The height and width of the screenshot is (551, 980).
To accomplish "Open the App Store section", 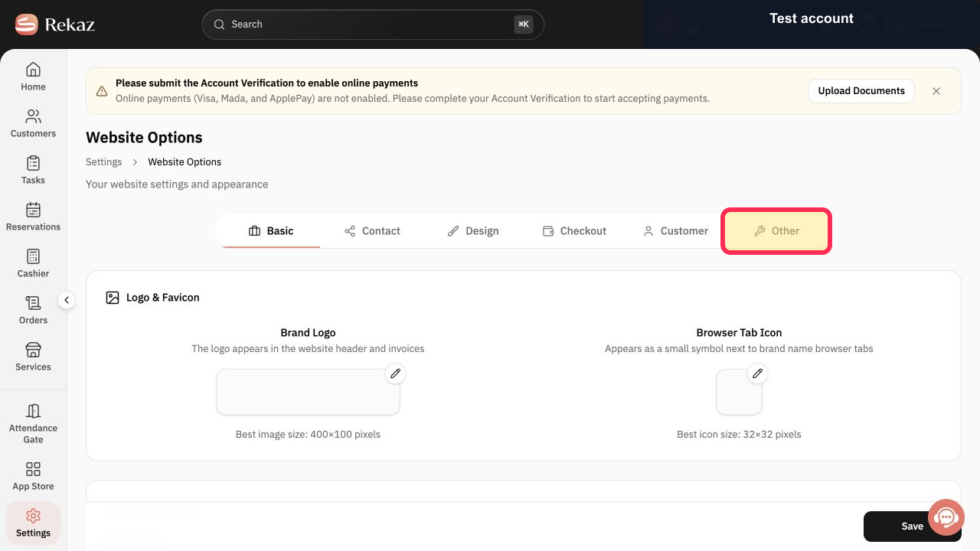I will (x=33, y=476).
